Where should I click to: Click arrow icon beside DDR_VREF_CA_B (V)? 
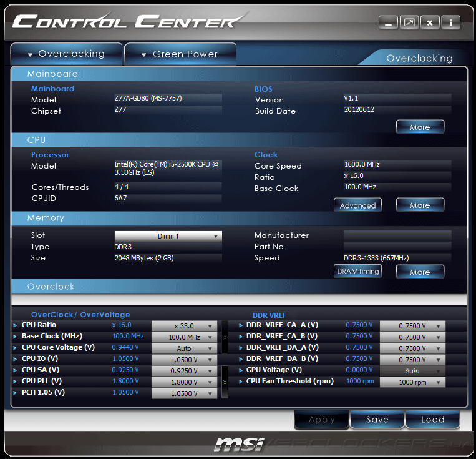[x=241, y=337]
